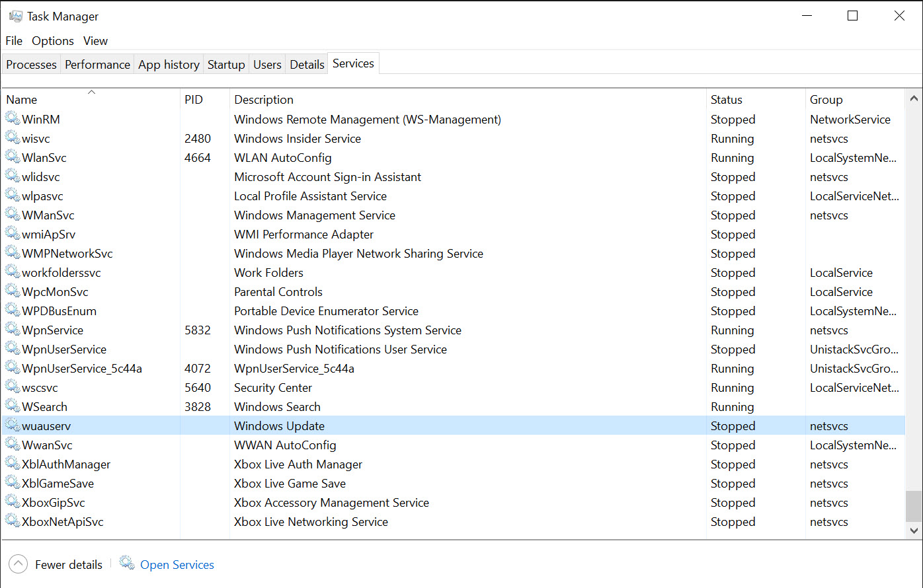Open the View menu

tap(95, 41)
